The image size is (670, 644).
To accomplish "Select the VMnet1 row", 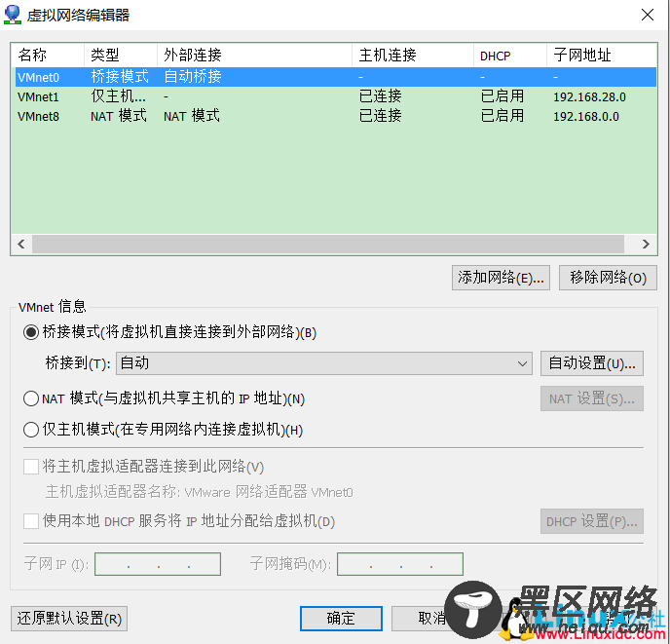I will 335,96.
